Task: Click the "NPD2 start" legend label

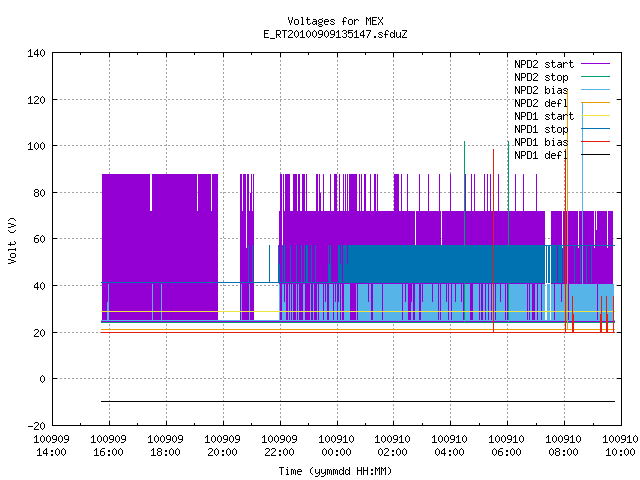Action: tap(544, 64)
